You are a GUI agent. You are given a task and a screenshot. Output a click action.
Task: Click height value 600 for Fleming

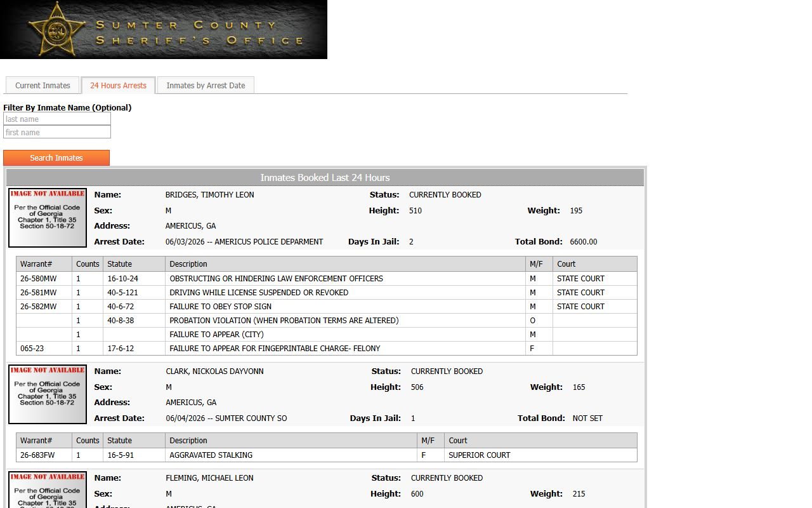tap(417, 494)
